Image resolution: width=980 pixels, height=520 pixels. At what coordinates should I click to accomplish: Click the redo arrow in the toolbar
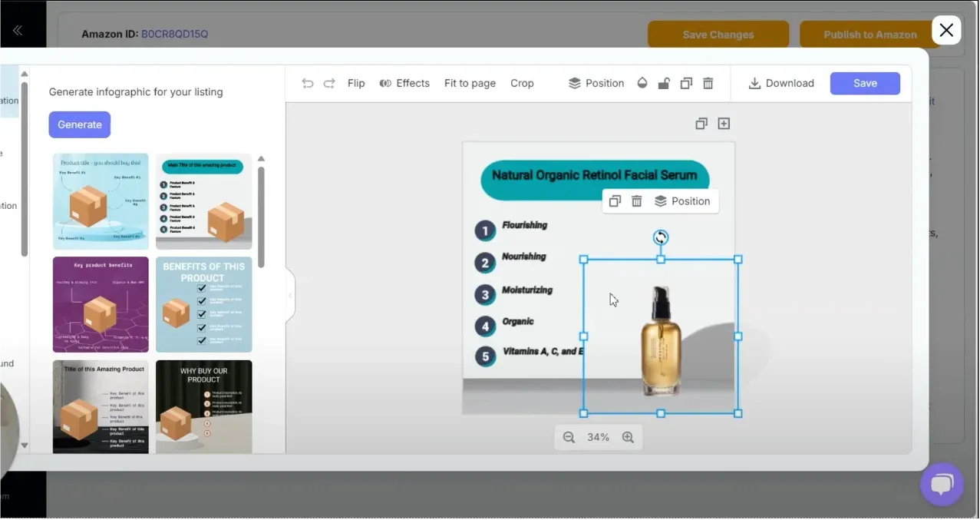coord(329,84)
